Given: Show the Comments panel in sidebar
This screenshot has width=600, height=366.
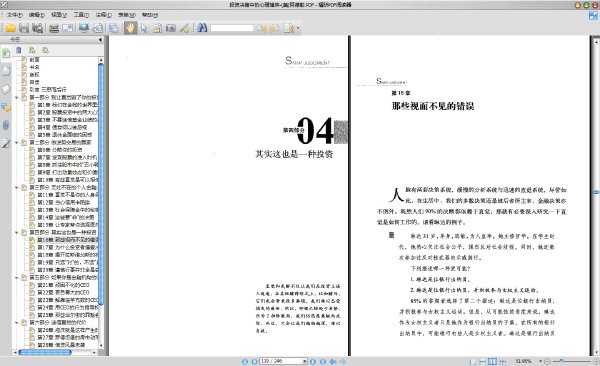Looking at the screenshot, I should pos(6,107).
